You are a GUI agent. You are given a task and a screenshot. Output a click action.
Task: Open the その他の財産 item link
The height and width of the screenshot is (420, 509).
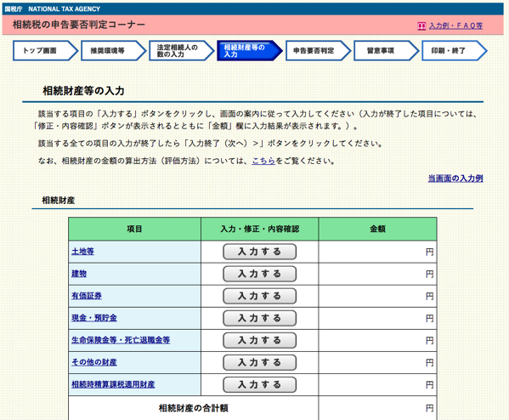coord(94,362)
